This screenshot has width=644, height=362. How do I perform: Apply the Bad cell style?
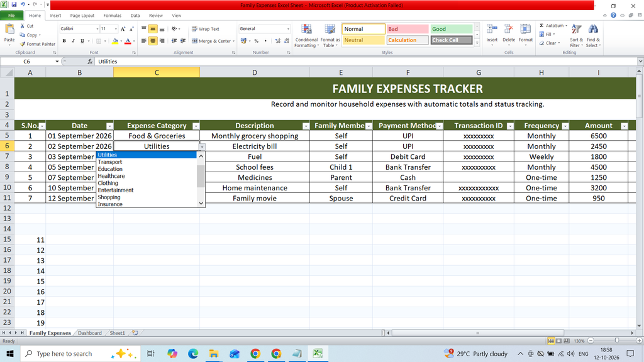pos(408,29)
